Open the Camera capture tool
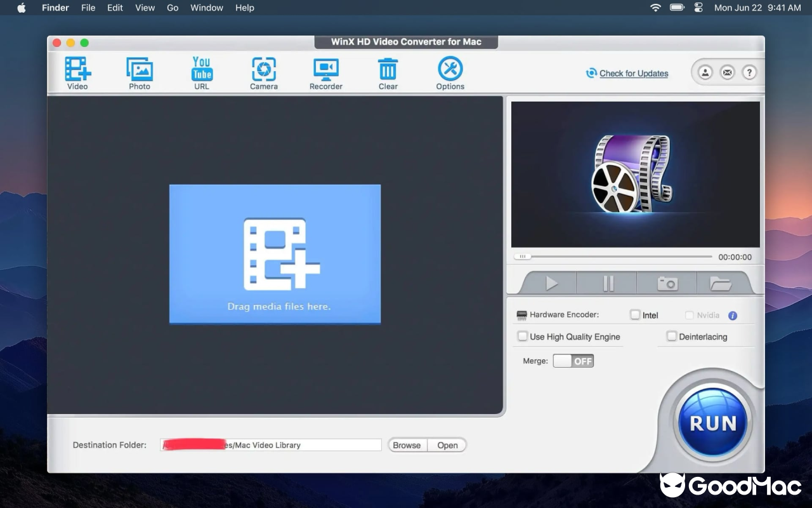The width and height of the screenshot is (812, 508). tap(264, 73)
